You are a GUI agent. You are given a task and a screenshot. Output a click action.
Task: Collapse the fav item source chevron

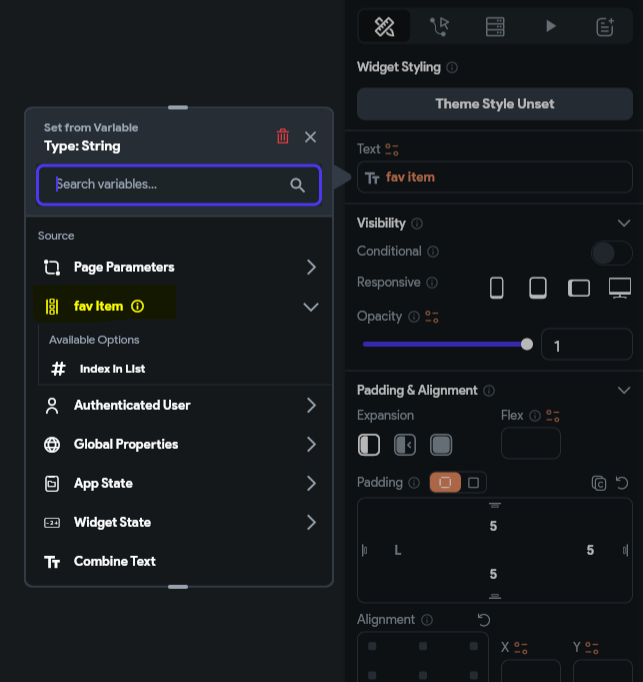(x=311, y=307)
